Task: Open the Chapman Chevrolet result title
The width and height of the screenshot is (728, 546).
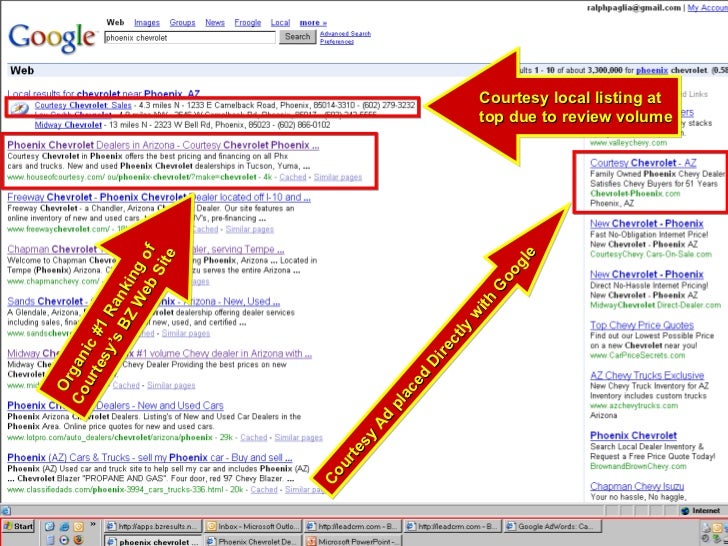Action: pyautogui.click(x=146, y=249)
